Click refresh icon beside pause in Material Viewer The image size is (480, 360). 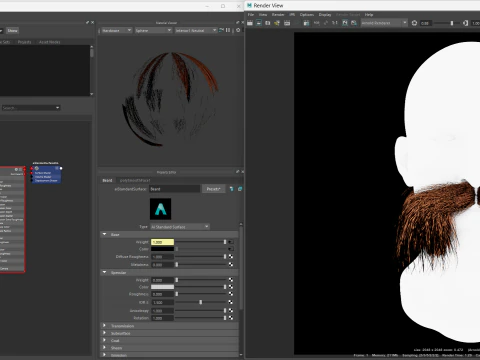tap(222, 30)
